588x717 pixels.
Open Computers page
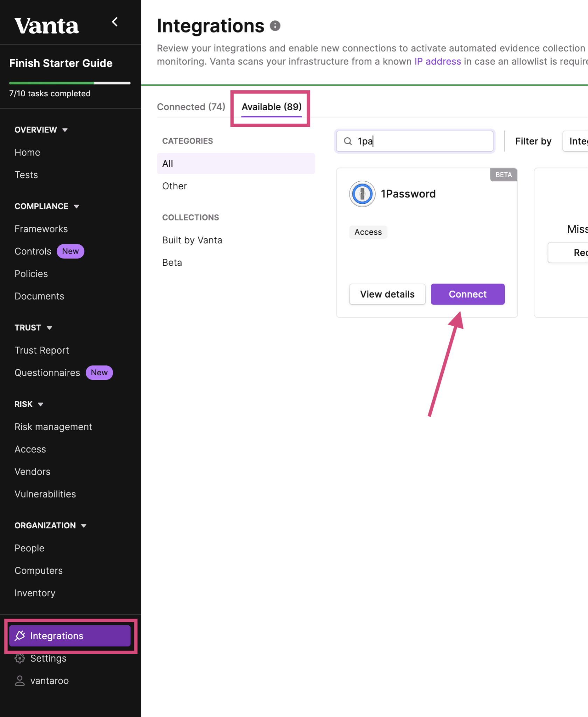tap(38, 570)
